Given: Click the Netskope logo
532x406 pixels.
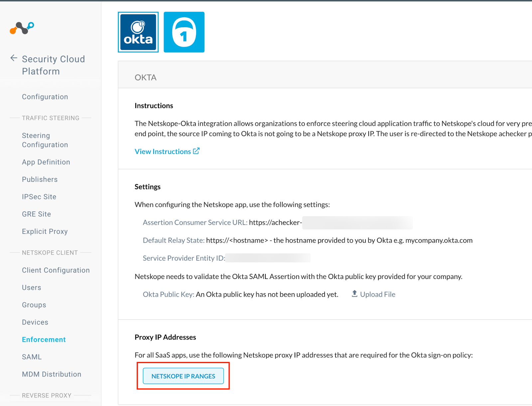Looking at the screenshot, I should (22, 28).
